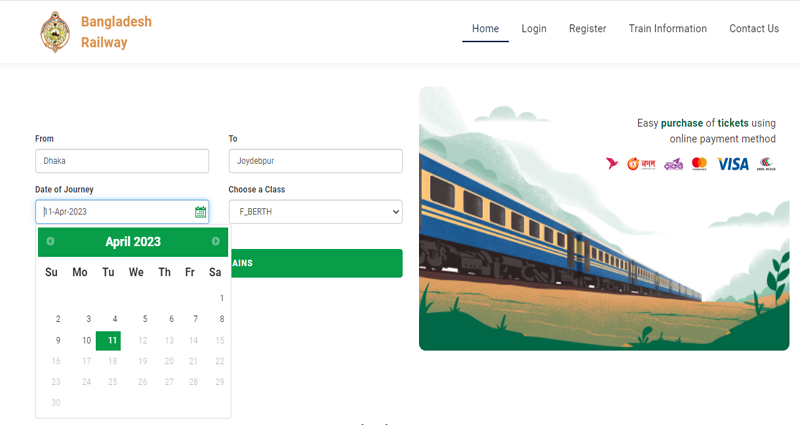Viewport: 800px width, 425px height.
Task: Click the green search trains button
Action: pyautogui.click(x=317, y=263)
